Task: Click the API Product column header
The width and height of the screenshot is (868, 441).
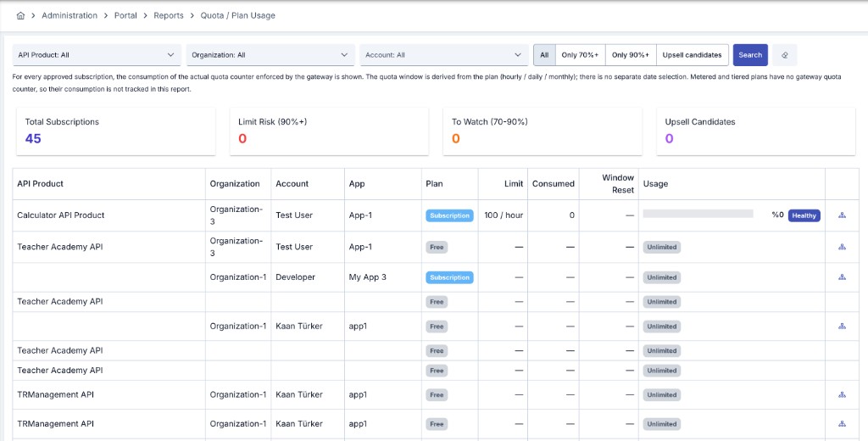Action: tap(109, 184)
